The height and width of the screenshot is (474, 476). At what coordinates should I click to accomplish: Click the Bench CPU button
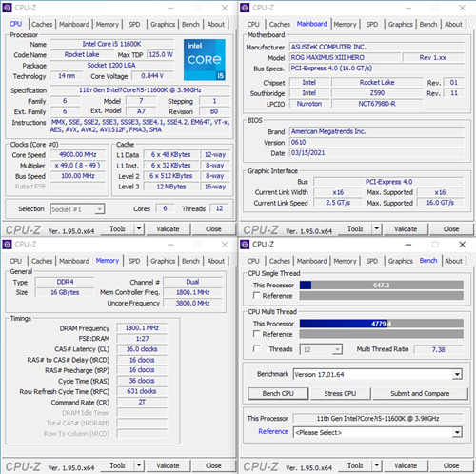(278, 393)
